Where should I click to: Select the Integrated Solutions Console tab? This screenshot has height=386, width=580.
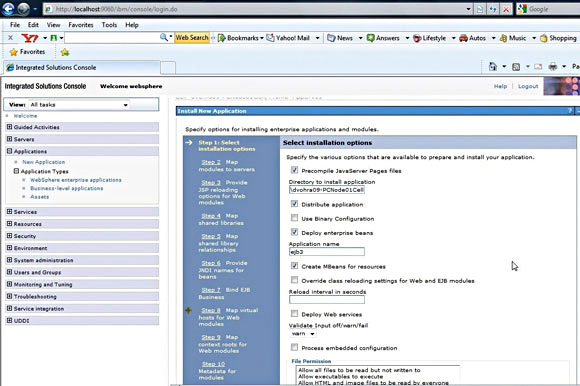[x=82, y=68]
